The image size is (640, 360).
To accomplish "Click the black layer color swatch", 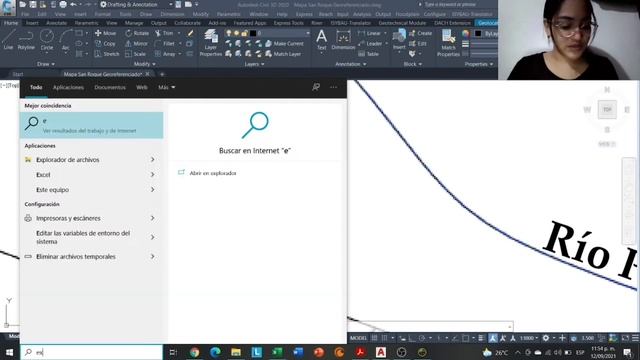I will tap(253, 33).
